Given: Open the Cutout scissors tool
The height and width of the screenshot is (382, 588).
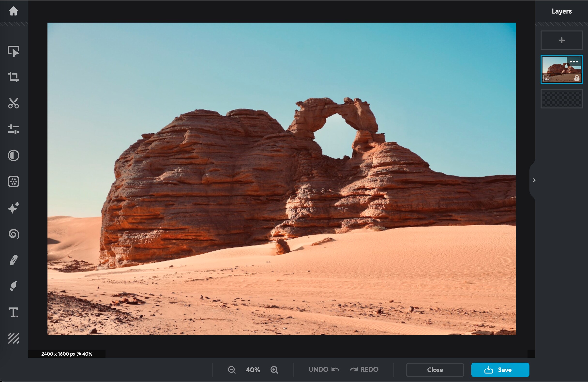Looking at the screenshot, I should (x=14, y=103).
